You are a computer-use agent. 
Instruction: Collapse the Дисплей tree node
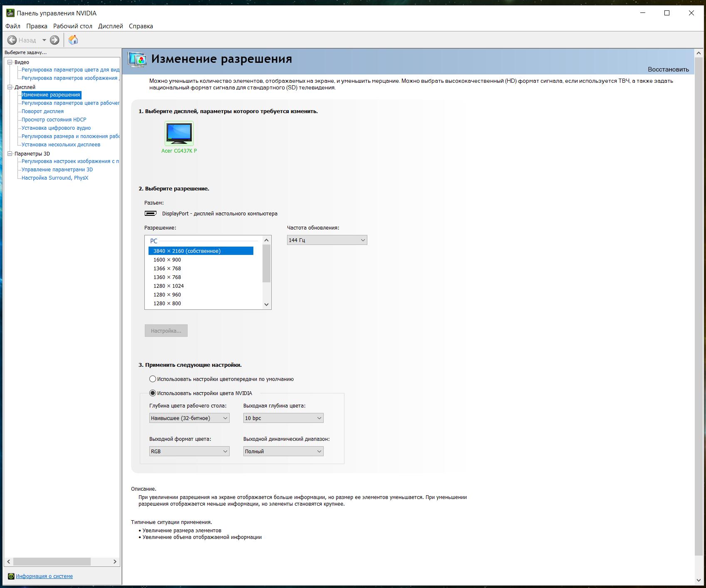click(x=10, y=87)
